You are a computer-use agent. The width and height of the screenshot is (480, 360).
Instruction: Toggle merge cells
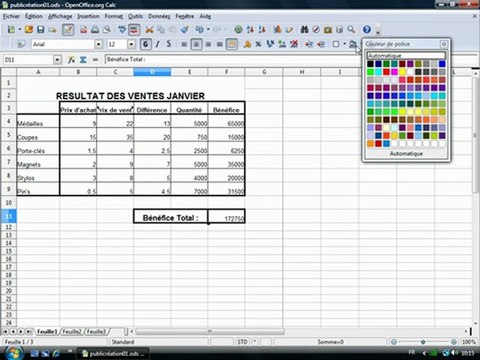(x=232, y=44)
